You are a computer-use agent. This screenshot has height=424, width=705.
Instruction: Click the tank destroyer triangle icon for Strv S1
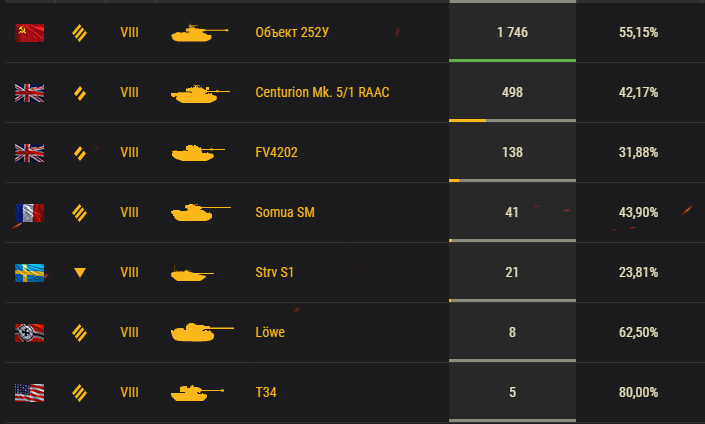(x=80, y=272)
